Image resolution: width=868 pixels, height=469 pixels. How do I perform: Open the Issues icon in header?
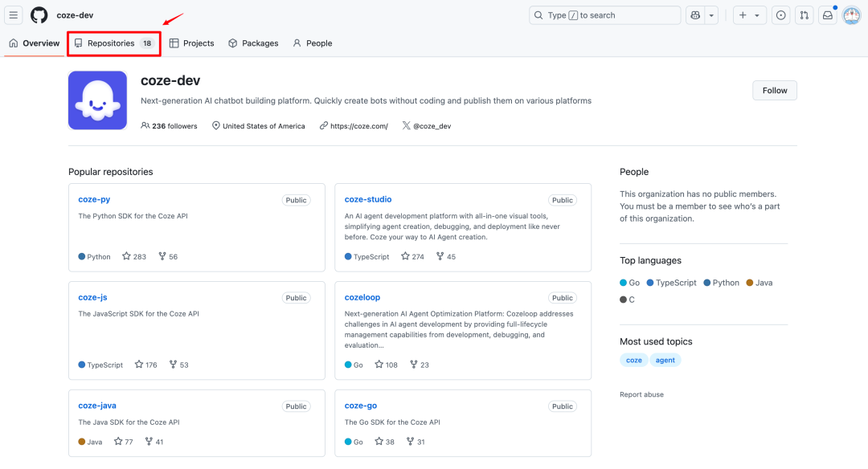[780, 15]
